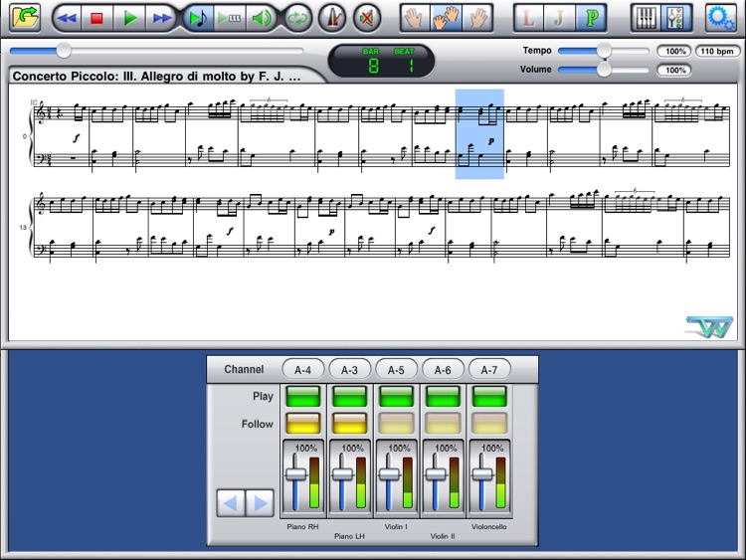Fast forward with the double-right arrow button
This screenshot has width=746, height=560.
coord(161,18)
